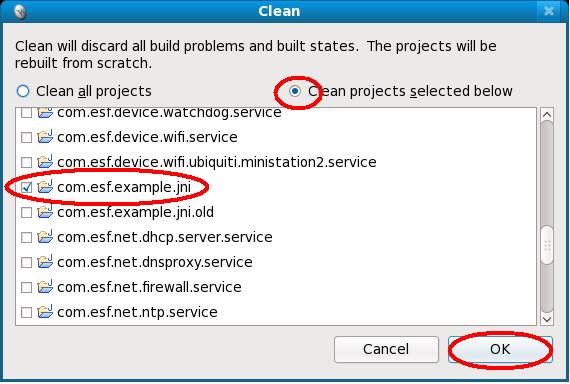Tick the com.esf.device.wifi.service checkbox
The height and width of the screenshot is (384, 570).
[26, 137]
